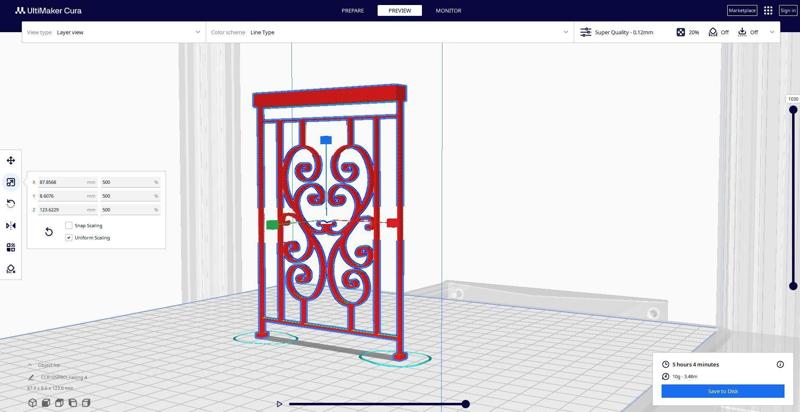Click the green Y-axis scale handle
The image size is (800, 412).
(272, 224)
